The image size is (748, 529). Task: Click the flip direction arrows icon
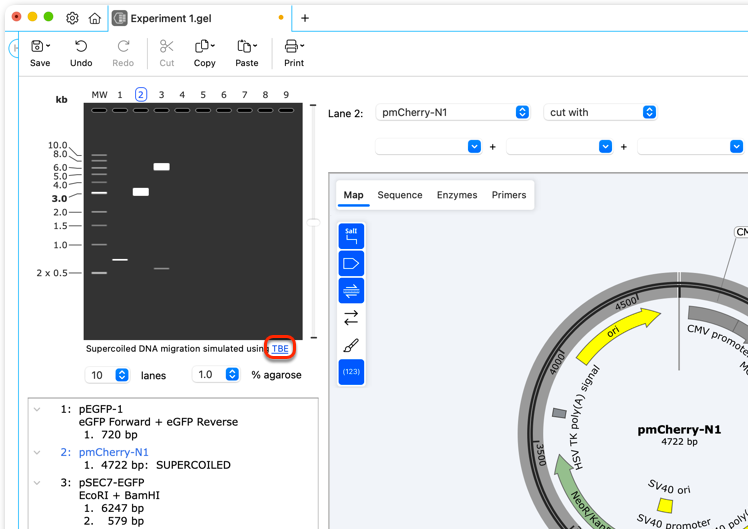pyautogui.click(x=351, y=318)
